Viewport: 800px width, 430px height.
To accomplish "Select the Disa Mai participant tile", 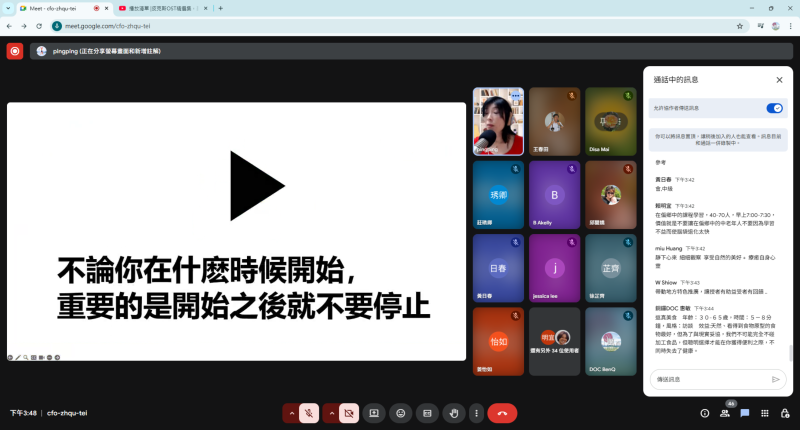I will pos(611,121).
